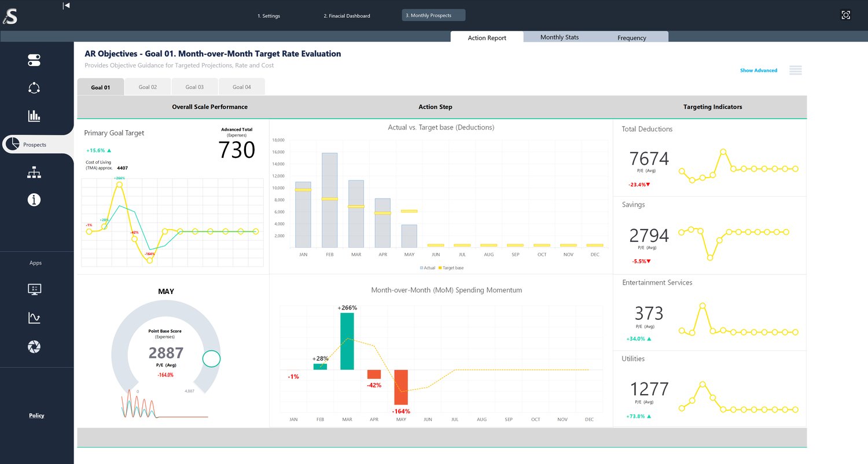Select the Prospects pie chart item
Viewport: 868px width, 464px height.
tap(38, 145)
